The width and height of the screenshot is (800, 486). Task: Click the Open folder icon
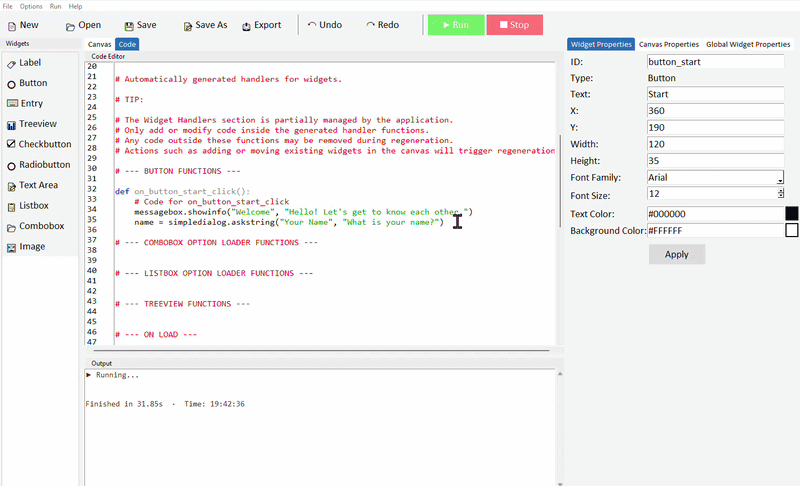(71, 26)
